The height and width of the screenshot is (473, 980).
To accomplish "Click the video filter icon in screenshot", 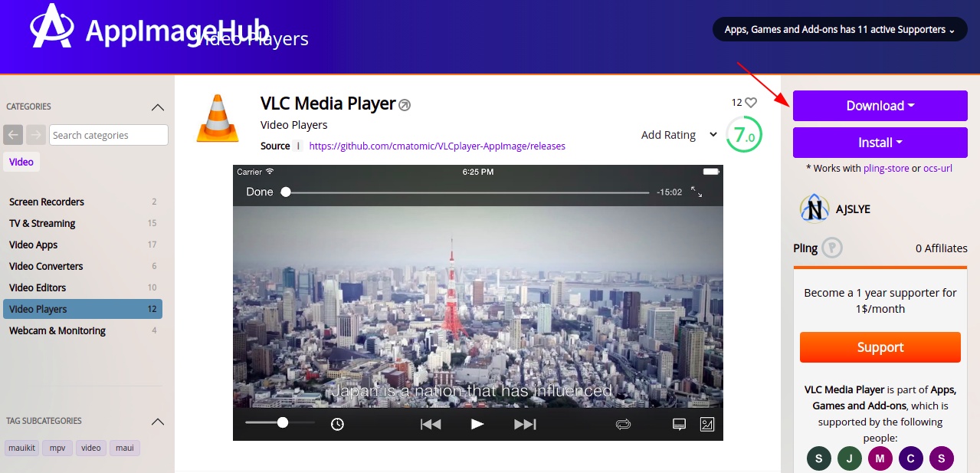I will click(707, 424).
